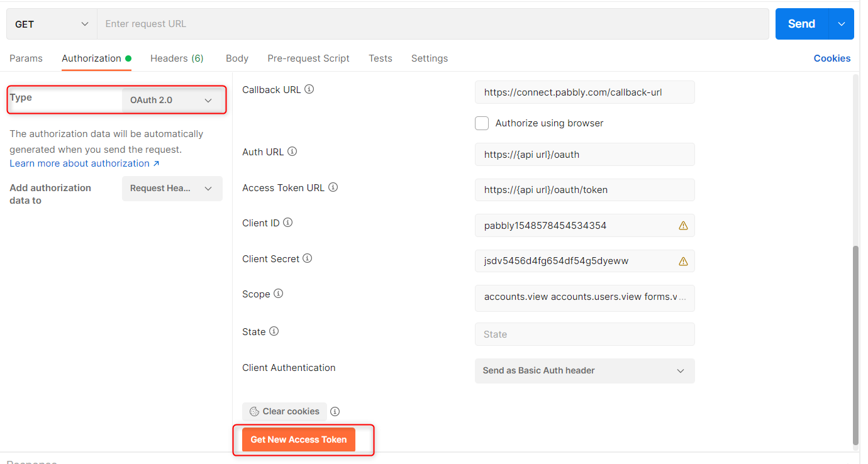868x464 pixels.
Task: Click the empty State input field
Action: pos(584,334)
